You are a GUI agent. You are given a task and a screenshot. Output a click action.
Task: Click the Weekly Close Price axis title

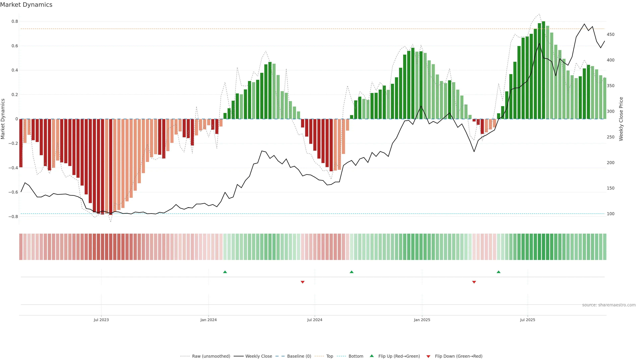coord(621,119)
